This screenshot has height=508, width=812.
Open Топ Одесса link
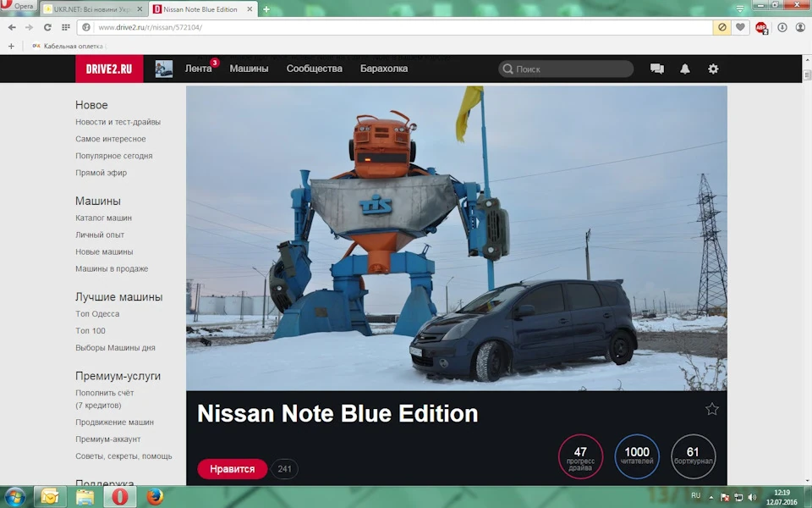pos(97,313)
